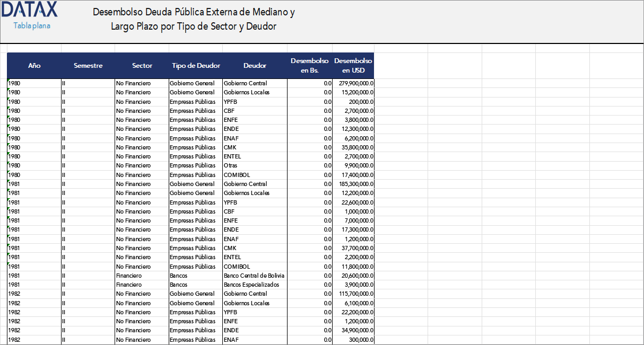Click the green error indicator on first 1980 cell
The height and width of the screenshot is (345, 644).
click(x=8, y=81)
